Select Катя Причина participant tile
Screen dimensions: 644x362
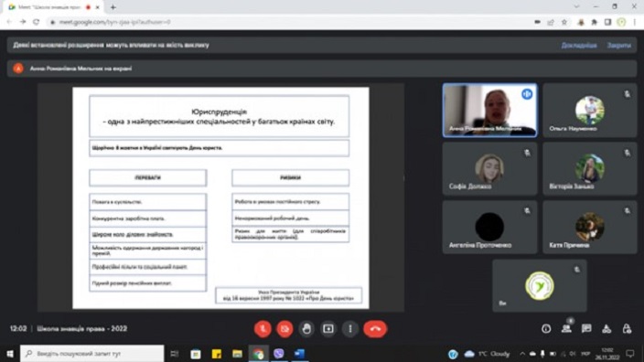(x=590, y=227)
